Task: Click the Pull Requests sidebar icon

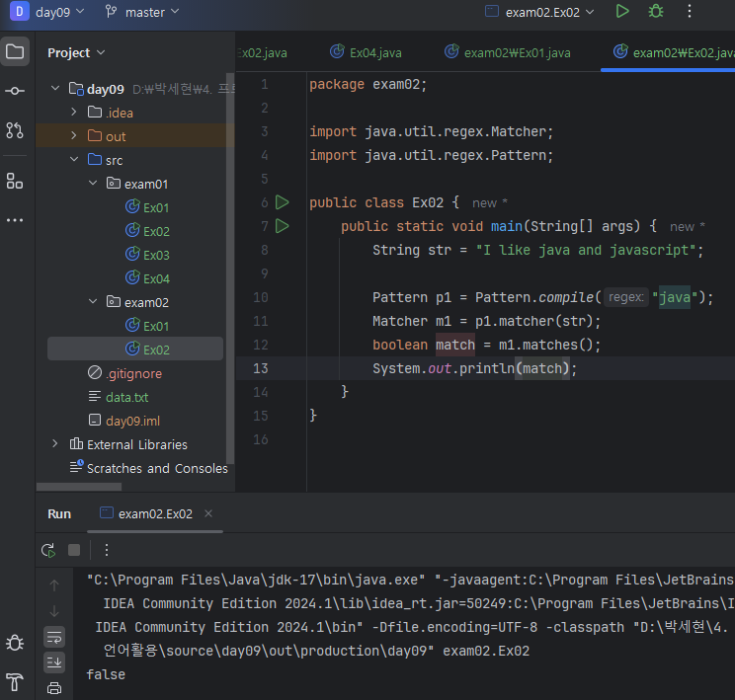Action: [15, 130]
